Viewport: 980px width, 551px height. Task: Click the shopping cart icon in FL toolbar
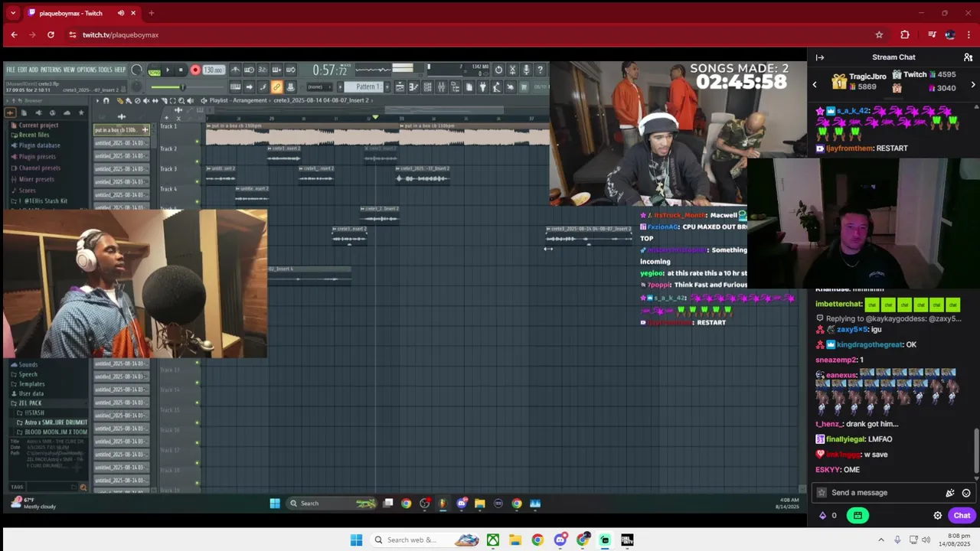524,86
